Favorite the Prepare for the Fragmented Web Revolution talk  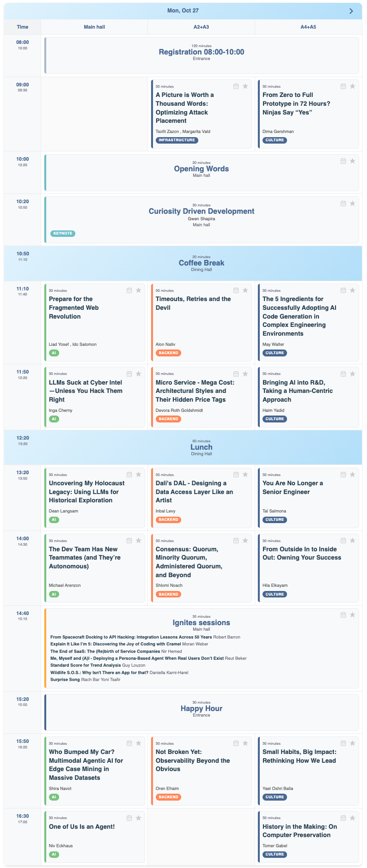139,290
